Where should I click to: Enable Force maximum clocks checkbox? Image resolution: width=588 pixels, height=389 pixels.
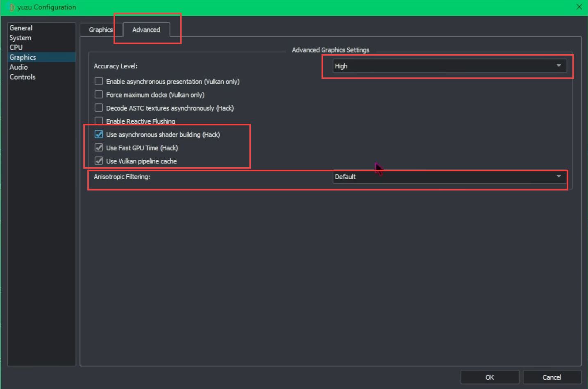pyautogui.click(x=99, y=95)
